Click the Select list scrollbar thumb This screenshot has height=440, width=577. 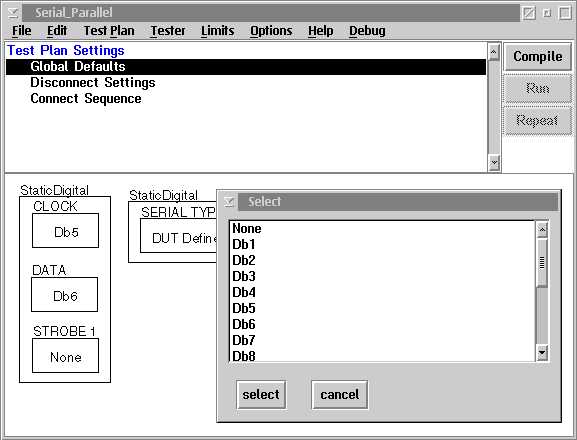point(542,263)
